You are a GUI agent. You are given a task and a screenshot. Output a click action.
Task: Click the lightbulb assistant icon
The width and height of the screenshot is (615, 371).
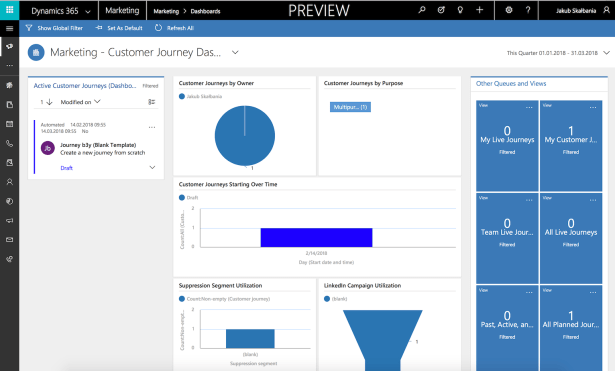coord(460,10)
